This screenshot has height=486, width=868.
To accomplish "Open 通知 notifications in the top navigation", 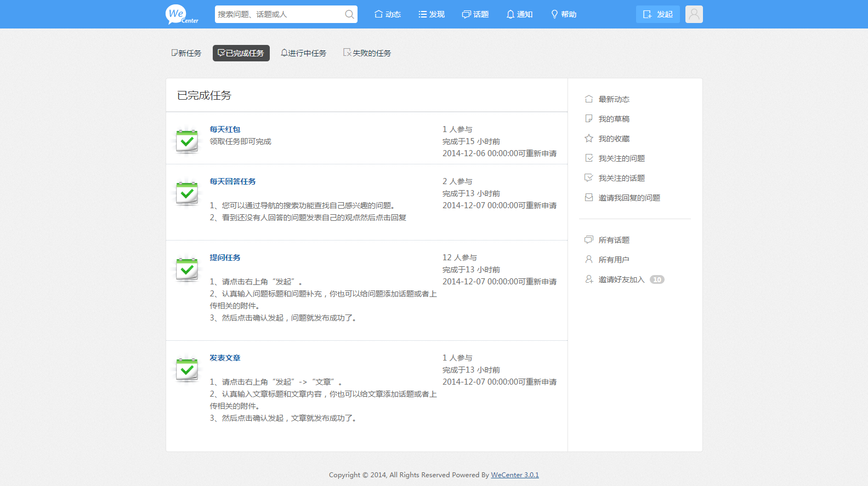I will click(x=519, y=14).
